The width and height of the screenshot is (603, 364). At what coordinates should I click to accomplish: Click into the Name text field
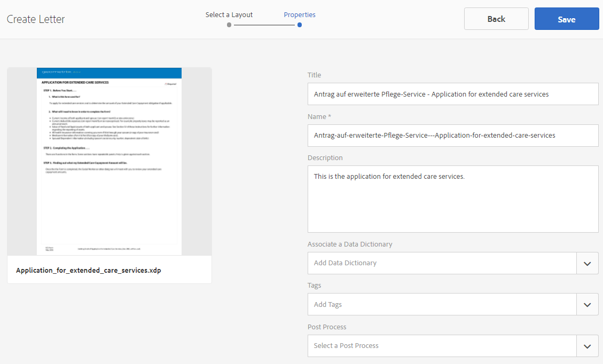[453, 136]
